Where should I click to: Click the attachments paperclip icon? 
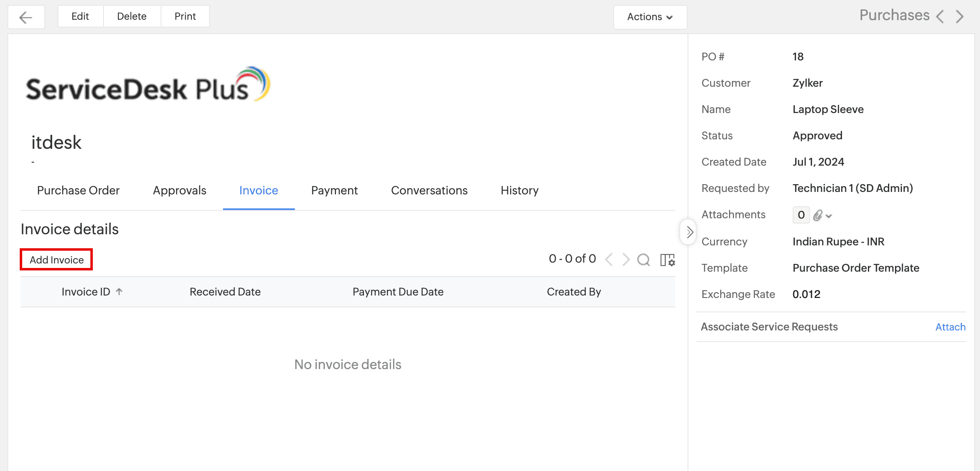pyautogui.click(x=818, y=215)
